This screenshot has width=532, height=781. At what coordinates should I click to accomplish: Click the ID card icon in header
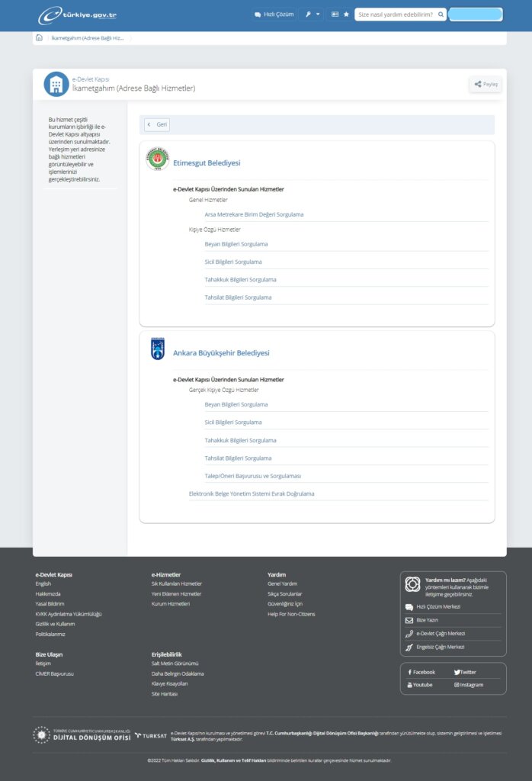click(335, 14)
